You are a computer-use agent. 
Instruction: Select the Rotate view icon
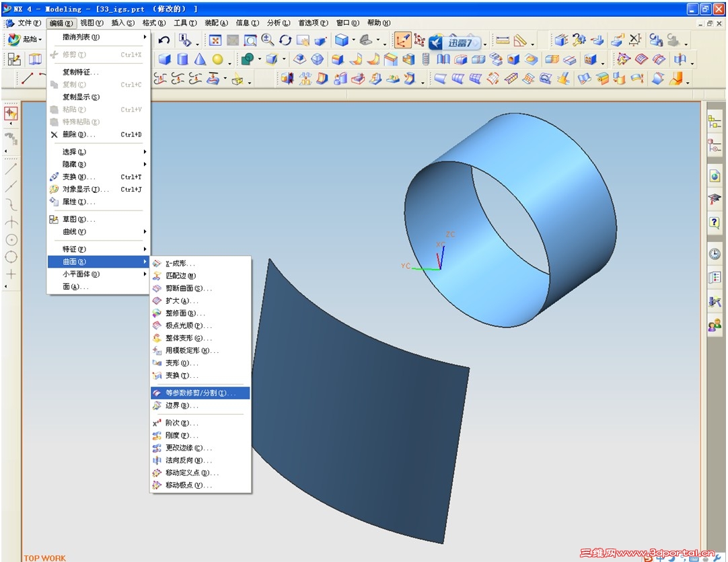[285, 40]
